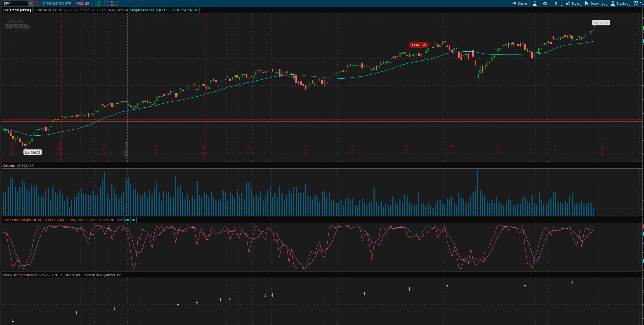Open Edit Studies flask icon
644x325 pixels.
[535, 3]
